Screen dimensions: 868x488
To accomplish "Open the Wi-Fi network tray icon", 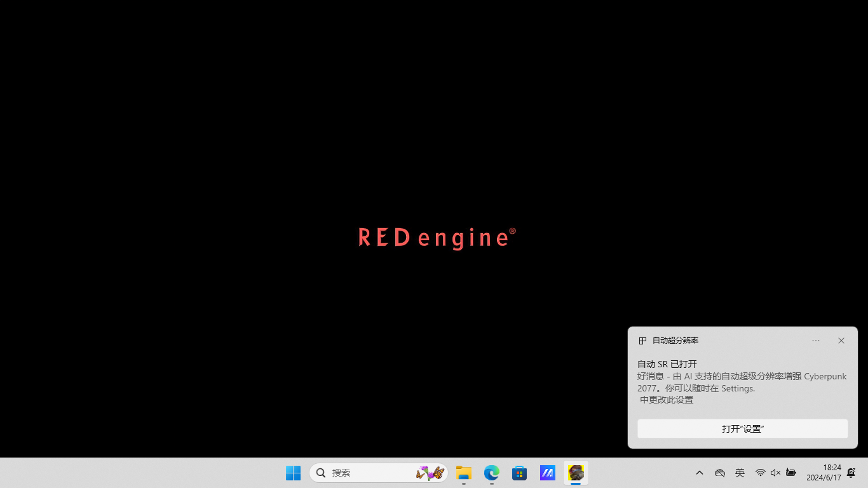I will pyautogui.click(x=760, y=473).
